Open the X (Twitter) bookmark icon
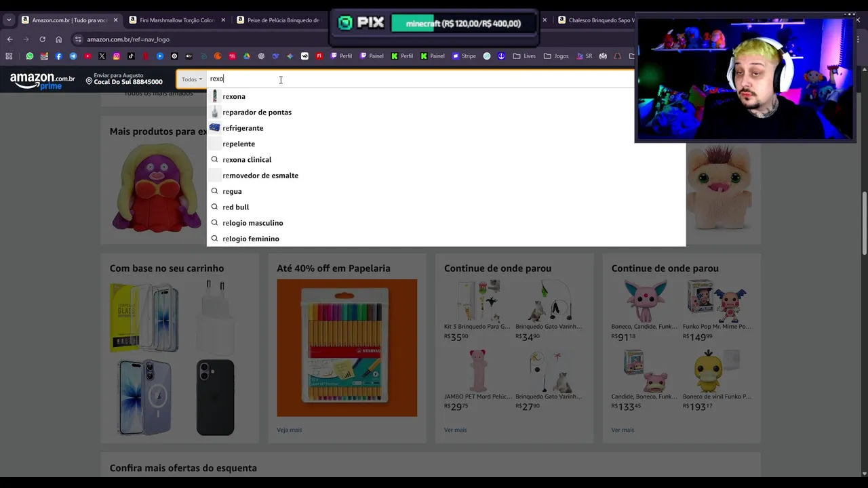 (x=102, y=56)
